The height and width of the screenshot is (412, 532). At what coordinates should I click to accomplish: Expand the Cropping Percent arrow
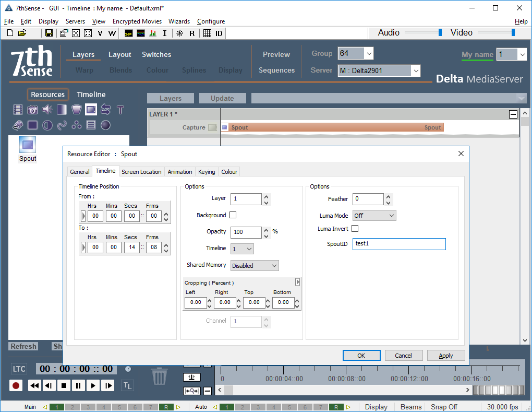coord(297,282)
